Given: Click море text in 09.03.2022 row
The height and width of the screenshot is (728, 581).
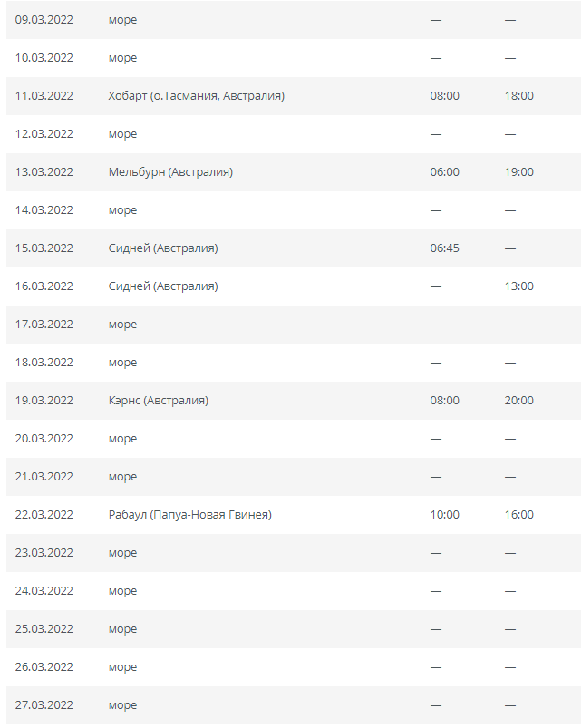Looking at the screenshot, I should click(122, 21).
